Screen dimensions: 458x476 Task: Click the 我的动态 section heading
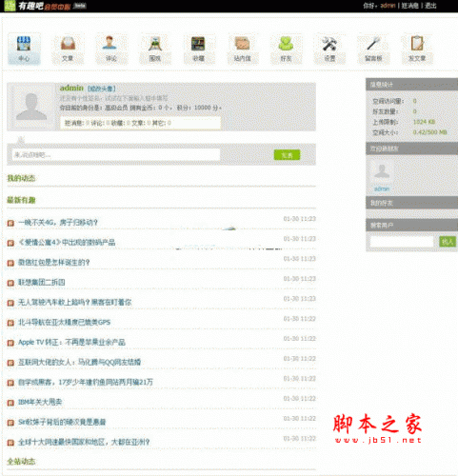pos(21,178)
